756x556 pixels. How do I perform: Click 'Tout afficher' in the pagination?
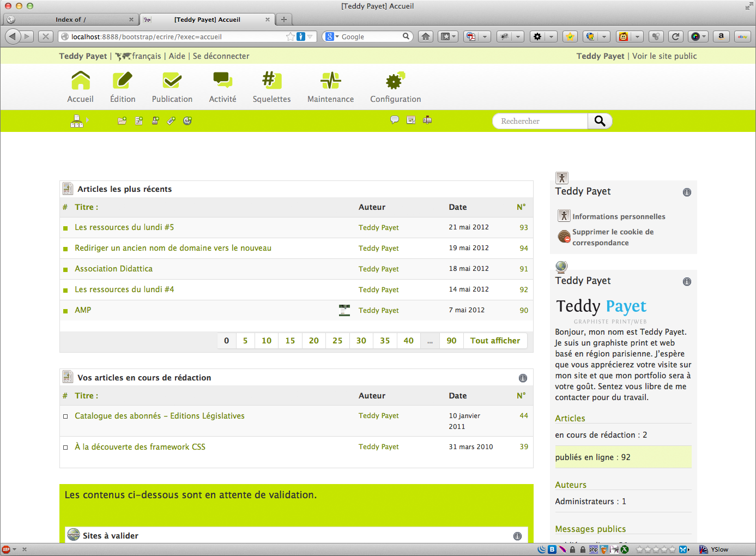pyautogui.click(x=495, y=341)
